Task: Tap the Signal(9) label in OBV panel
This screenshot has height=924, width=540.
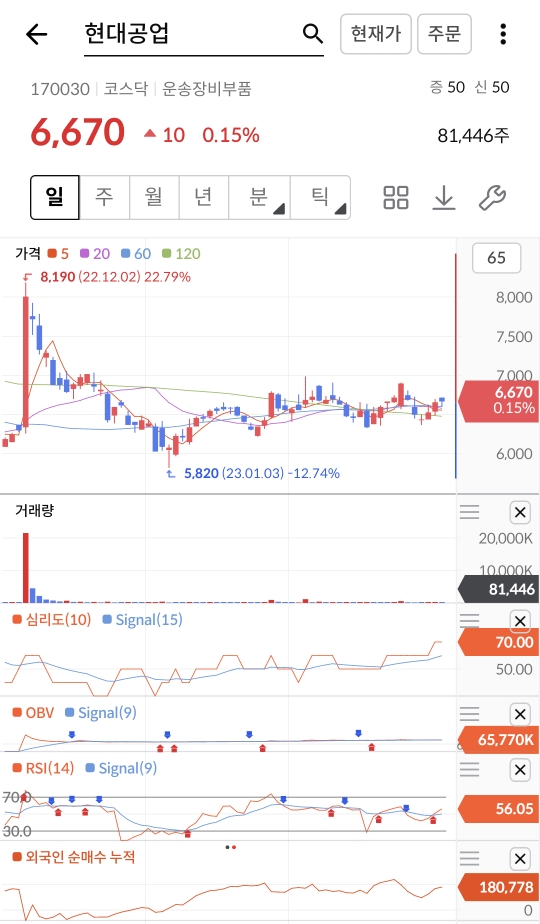Action: (101, 713)
